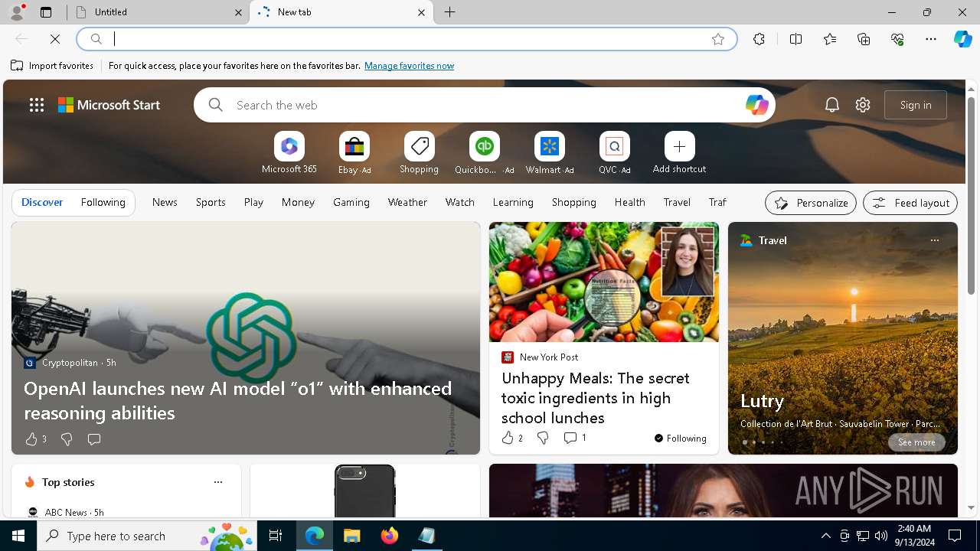Select the Discover feed tab
980x551 pixels.
click(x=42, y=202)
